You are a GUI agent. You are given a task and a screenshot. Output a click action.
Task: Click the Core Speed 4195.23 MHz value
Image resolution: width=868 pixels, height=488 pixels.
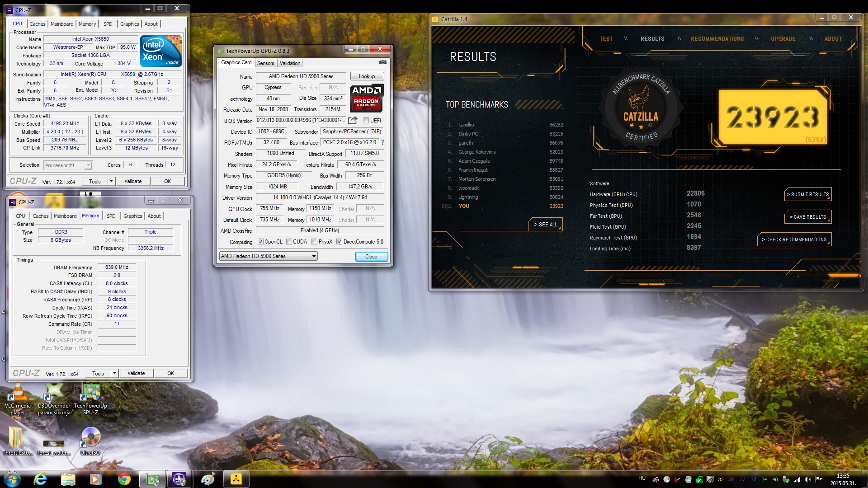(65, 123)
